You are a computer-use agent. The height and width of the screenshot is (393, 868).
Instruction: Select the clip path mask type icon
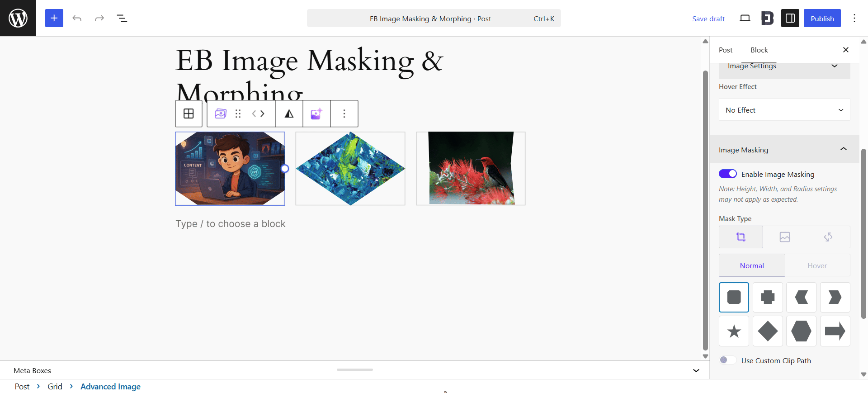[741, 237]
